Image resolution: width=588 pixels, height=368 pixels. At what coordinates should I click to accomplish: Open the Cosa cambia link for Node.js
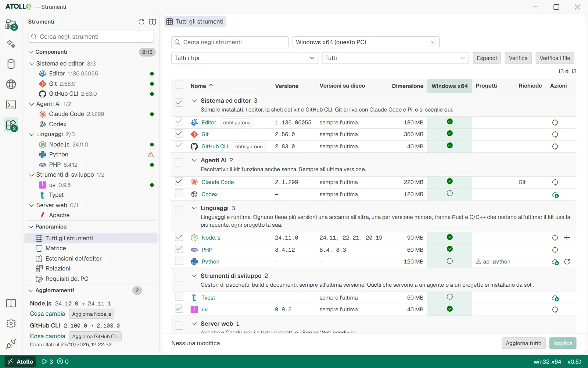coord(47,314)
